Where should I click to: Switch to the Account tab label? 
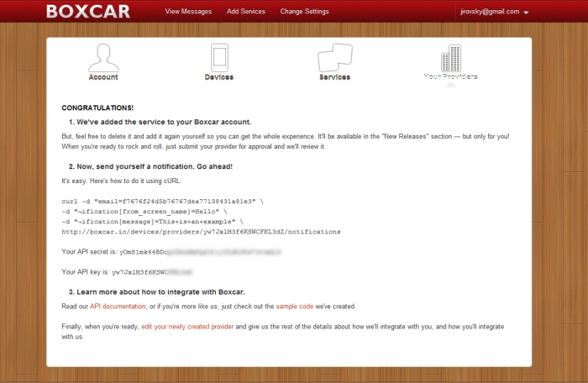[103, 77]
